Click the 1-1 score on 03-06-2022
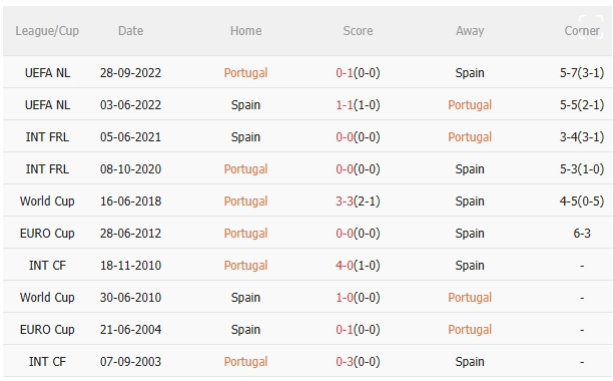 344,105
